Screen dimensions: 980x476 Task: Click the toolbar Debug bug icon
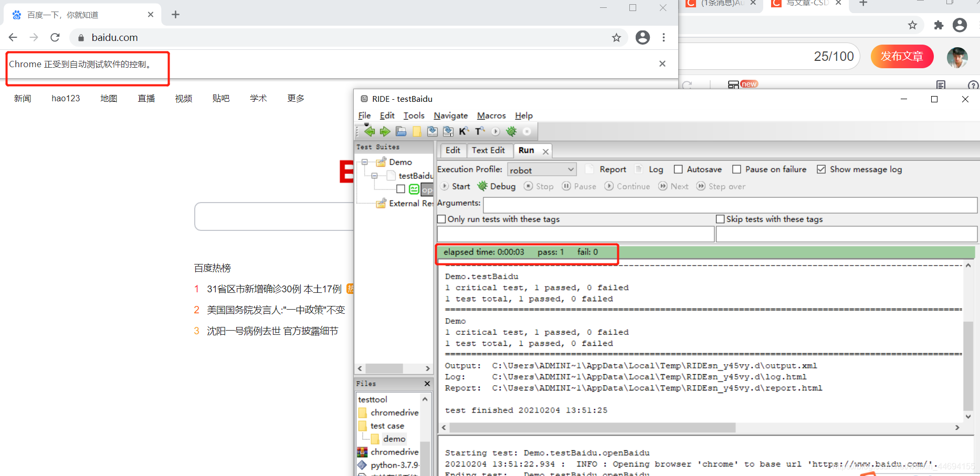(511, 132)
